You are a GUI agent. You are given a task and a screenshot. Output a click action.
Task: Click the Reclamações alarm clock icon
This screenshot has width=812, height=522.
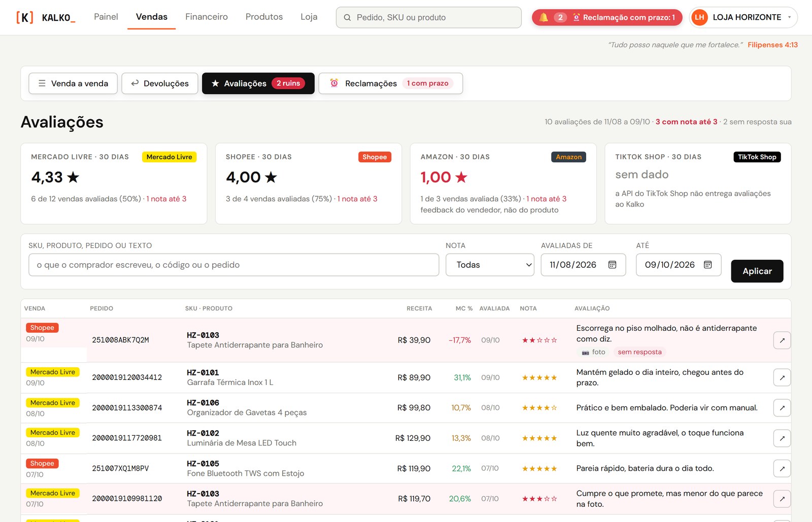334,83
